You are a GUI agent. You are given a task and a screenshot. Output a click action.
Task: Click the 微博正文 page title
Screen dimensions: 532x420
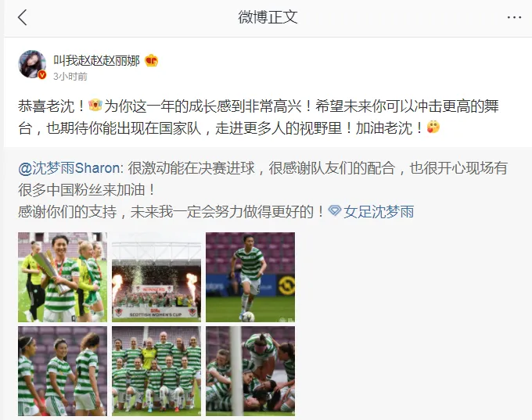pos(268,17)
